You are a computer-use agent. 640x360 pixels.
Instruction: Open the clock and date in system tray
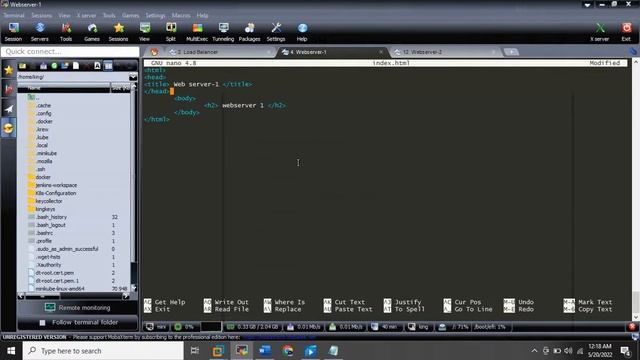(600, 351)
